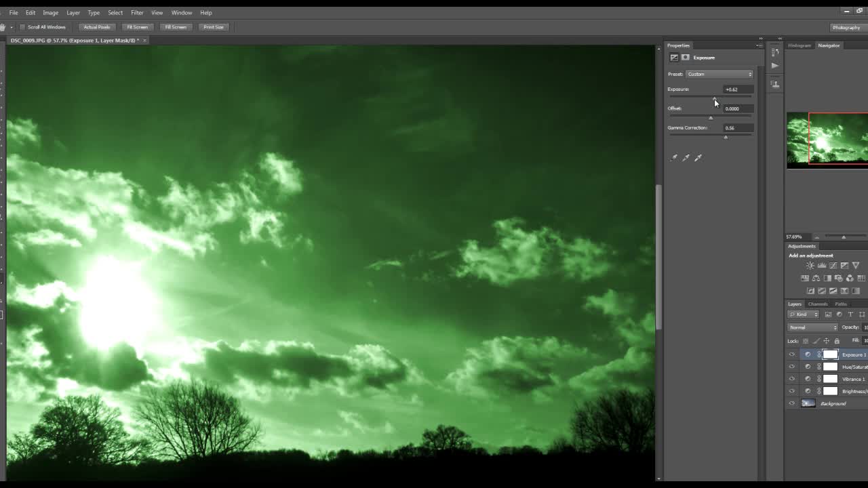Click the Fit Screen button
Screen dimensions: 868x488
tap(137, 27)
